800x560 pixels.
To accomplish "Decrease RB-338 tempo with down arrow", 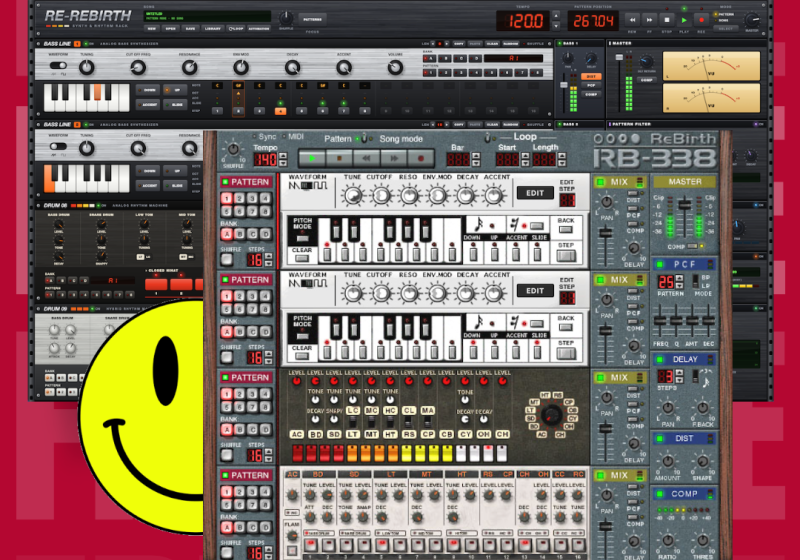I will pyautogui.click(x=283, y=163).
